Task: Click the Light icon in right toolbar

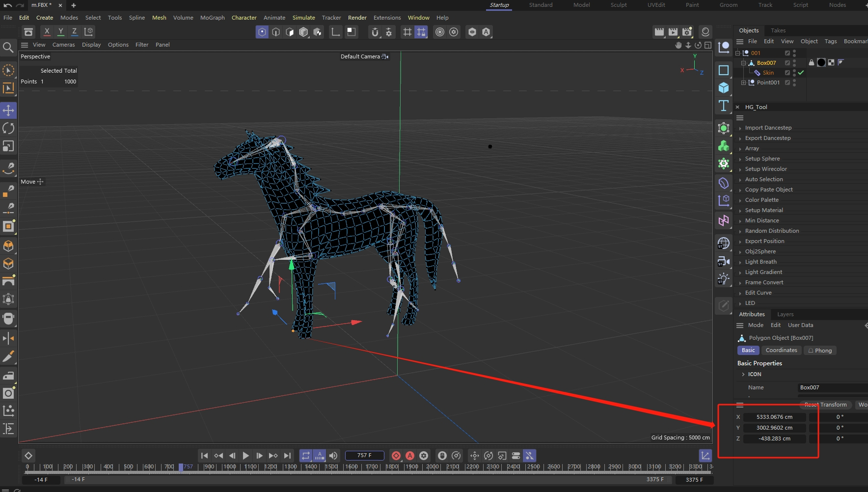Action: click(724, 279)
